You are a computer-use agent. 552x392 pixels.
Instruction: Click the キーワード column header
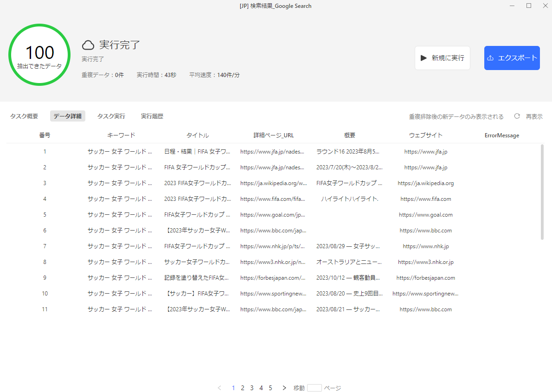pos(121,135)
